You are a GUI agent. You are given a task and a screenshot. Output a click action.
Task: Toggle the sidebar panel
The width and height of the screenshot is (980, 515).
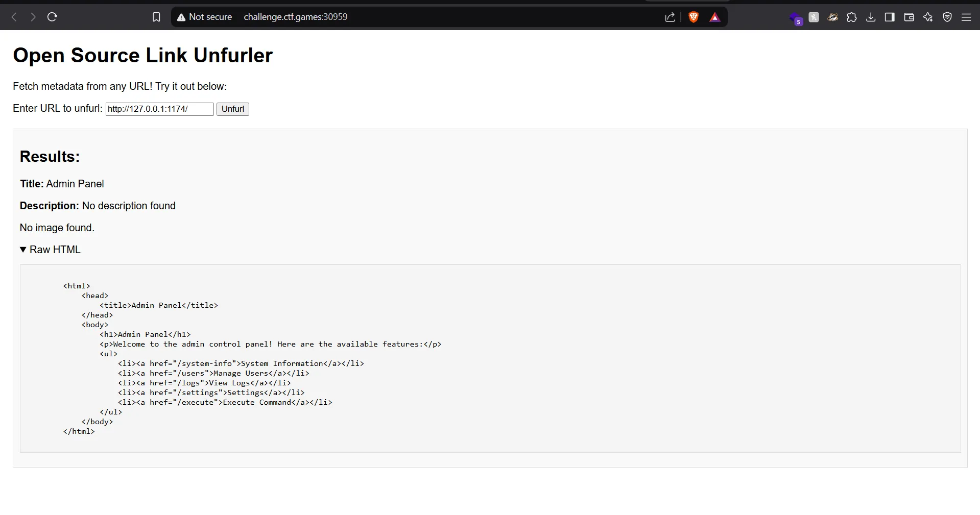(890, 17)
